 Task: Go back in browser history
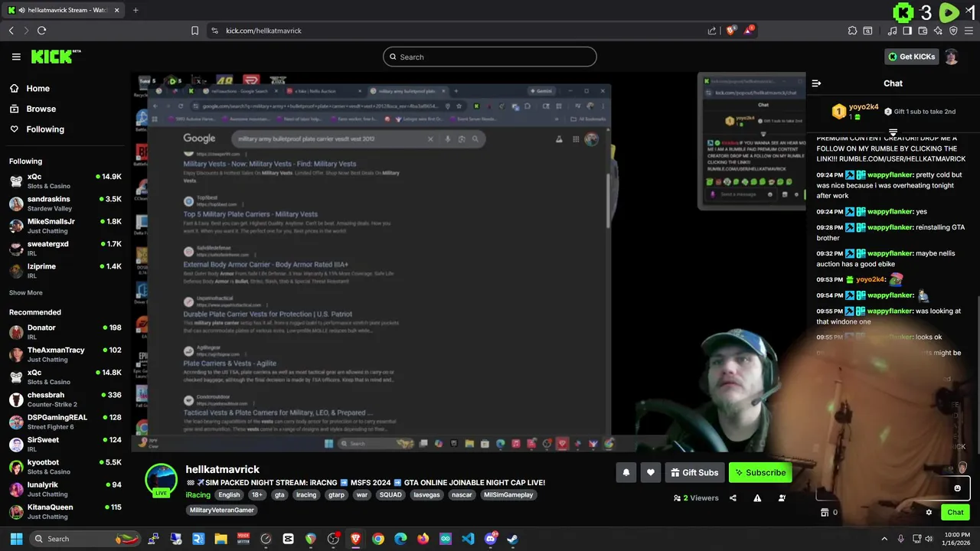pyautogui.click(x=11, y=31)
